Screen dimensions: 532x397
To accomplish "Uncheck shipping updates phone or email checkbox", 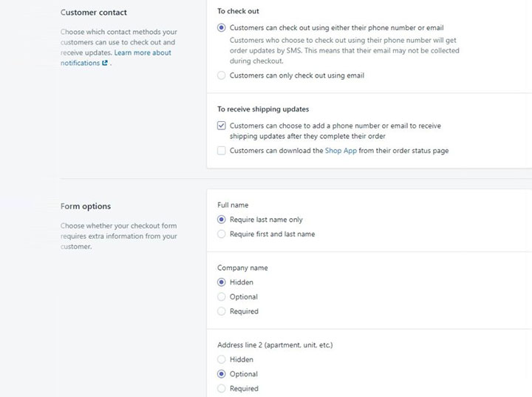I will [x=221, y=126].
